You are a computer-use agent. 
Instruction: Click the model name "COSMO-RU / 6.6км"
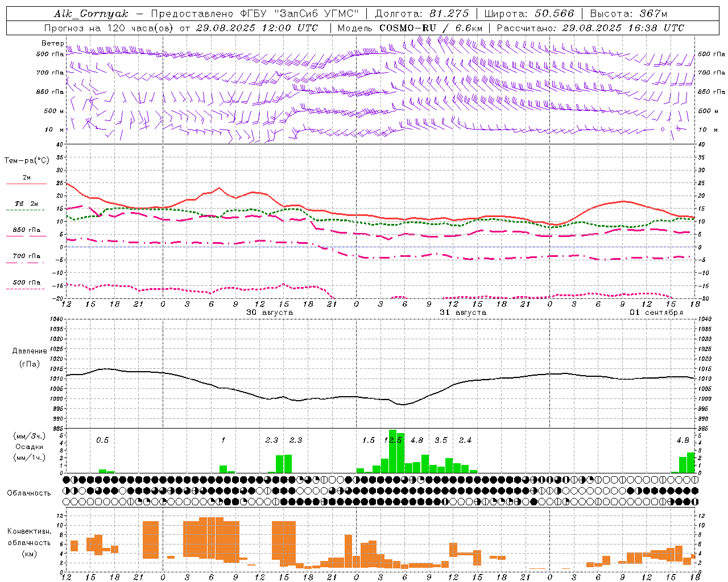click(432, 28)
